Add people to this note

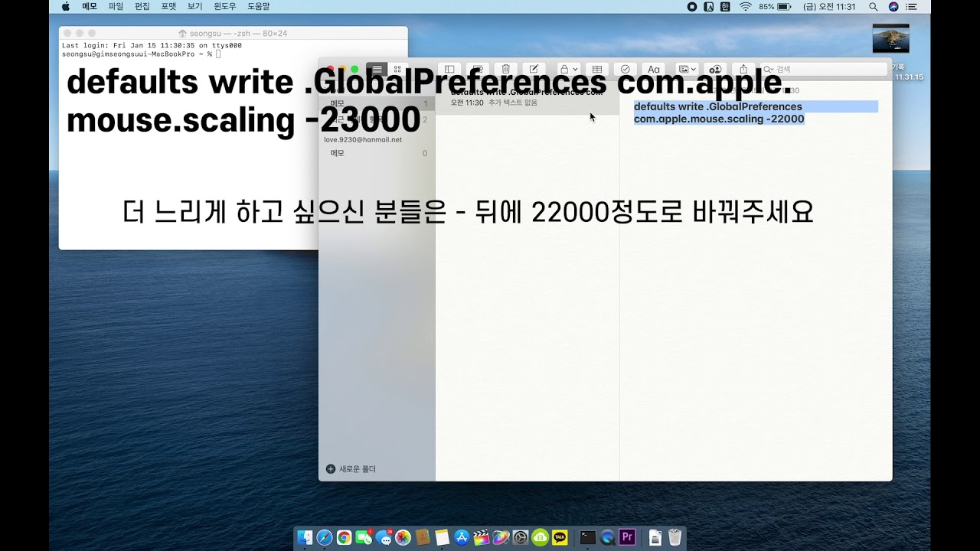tap(715, 70)
